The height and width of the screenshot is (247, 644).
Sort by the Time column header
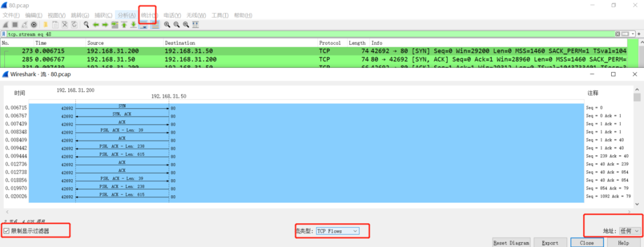pyautogui.click(x=60, y=43)
